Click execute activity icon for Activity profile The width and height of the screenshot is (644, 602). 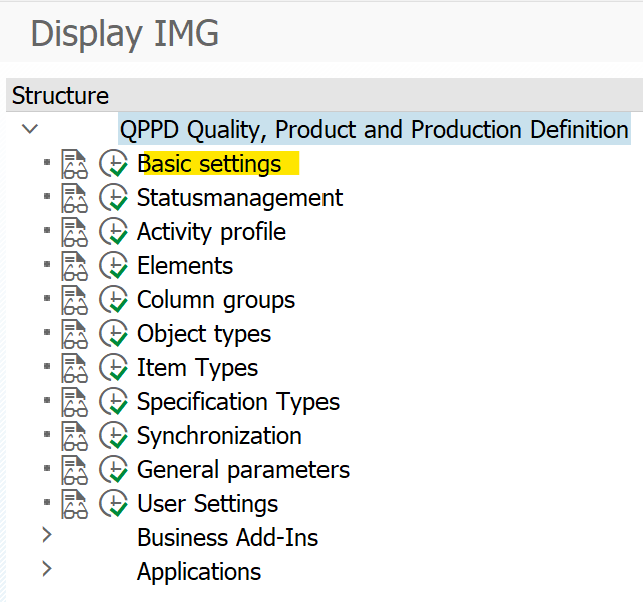(x=114, y=232)
